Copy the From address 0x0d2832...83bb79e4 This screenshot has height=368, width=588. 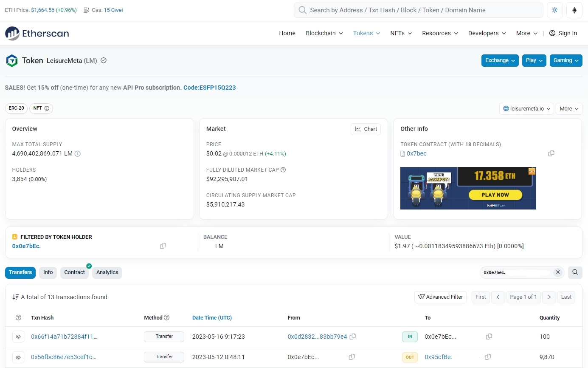click(x=352, y=337)
